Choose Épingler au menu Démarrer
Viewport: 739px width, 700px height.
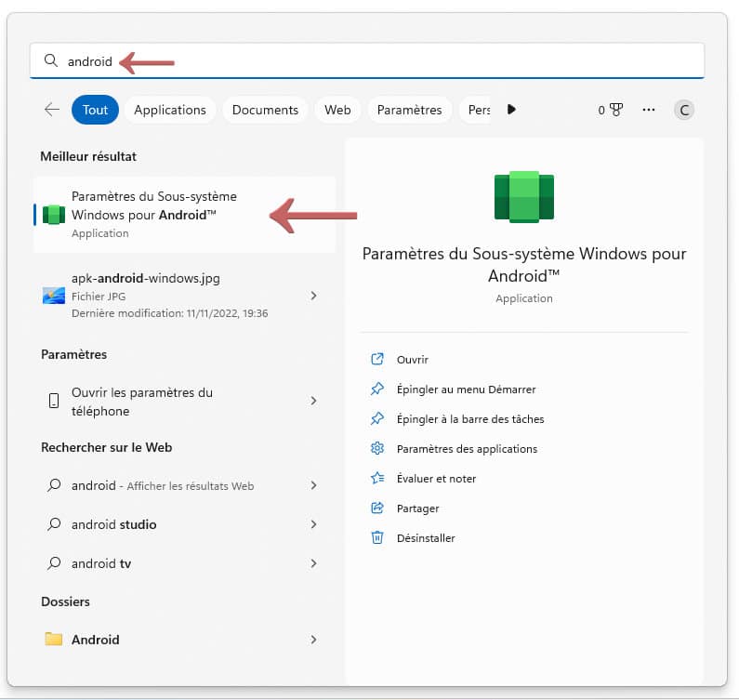[x=466, y=390]
